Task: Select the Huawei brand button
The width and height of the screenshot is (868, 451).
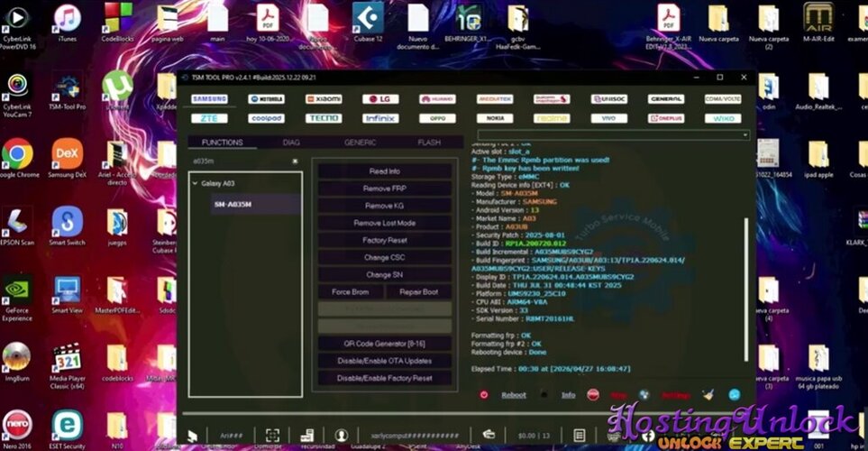Action: (x=437, y=99)
